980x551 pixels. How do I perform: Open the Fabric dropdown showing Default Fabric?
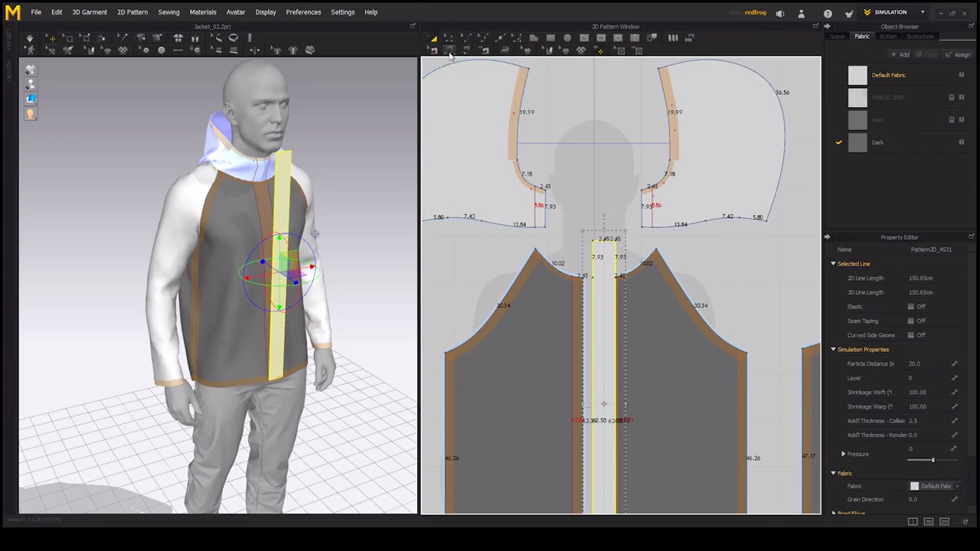tap(956, 486)
